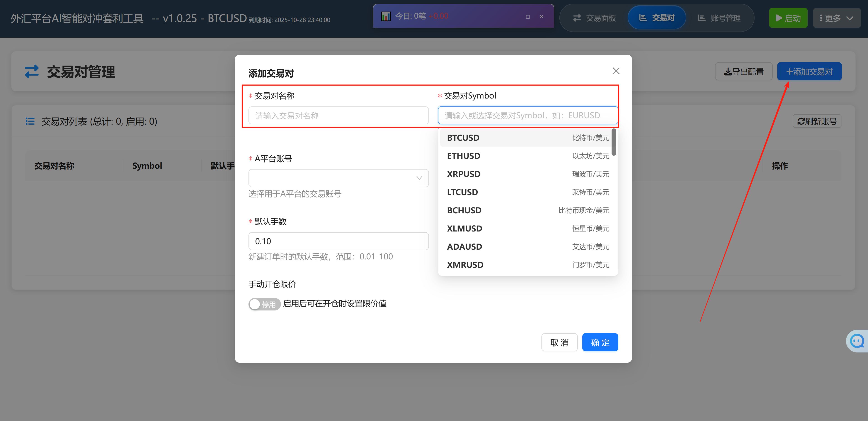Click the 刷新账号 refresh button

click(x=817, y=121)
